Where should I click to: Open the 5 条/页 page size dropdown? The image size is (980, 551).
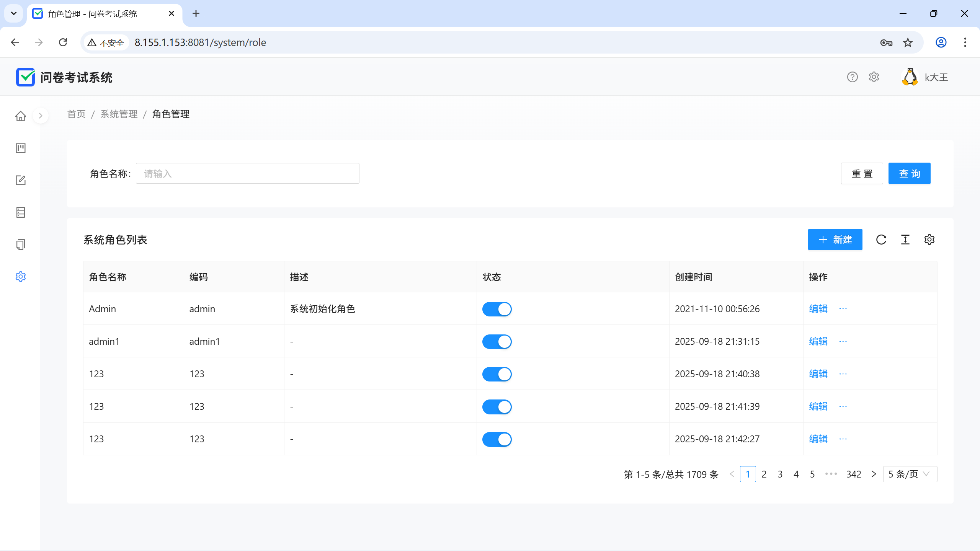[x=910, y=474]
